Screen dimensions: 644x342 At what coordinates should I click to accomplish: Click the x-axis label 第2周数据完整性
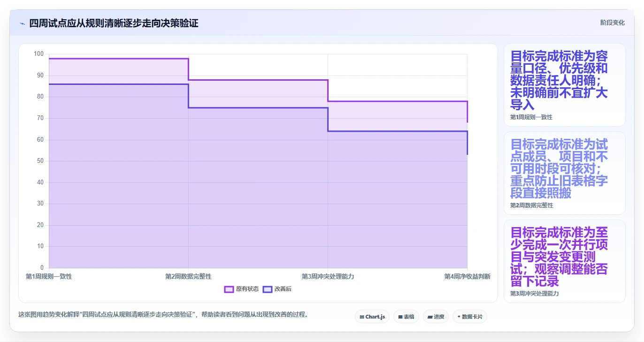click(x=188, y=277)
